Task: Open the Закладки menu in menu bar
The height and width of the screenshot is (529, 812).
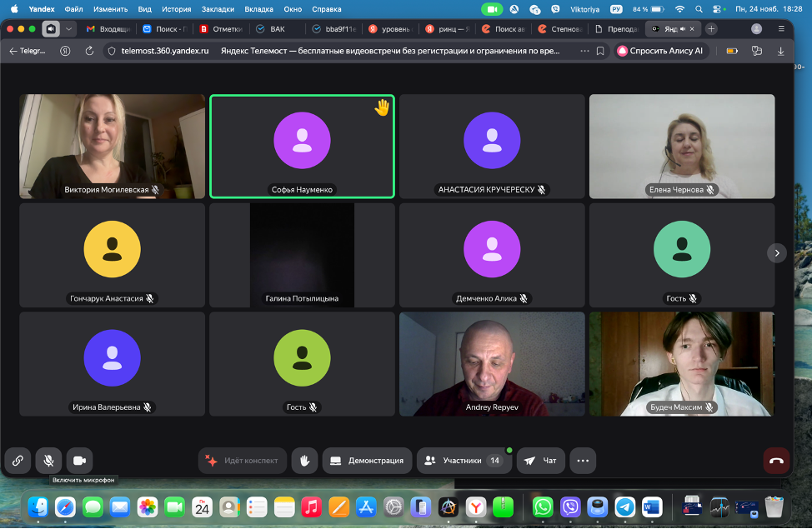Action: pos(218,8)
